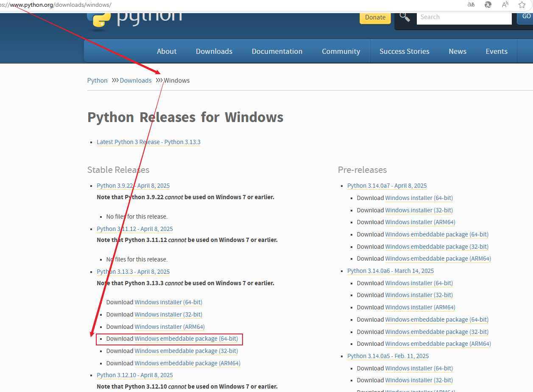Click the Pre-releases heading
Viewport: 533px width, 392px height.
[363, 170]
